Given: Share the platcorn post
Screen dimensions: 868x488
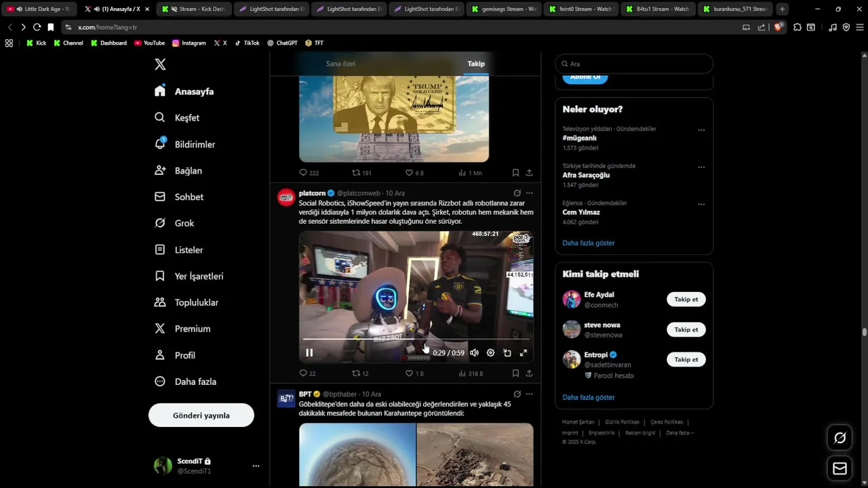Looking at the screenshot, I should (529, 373).
